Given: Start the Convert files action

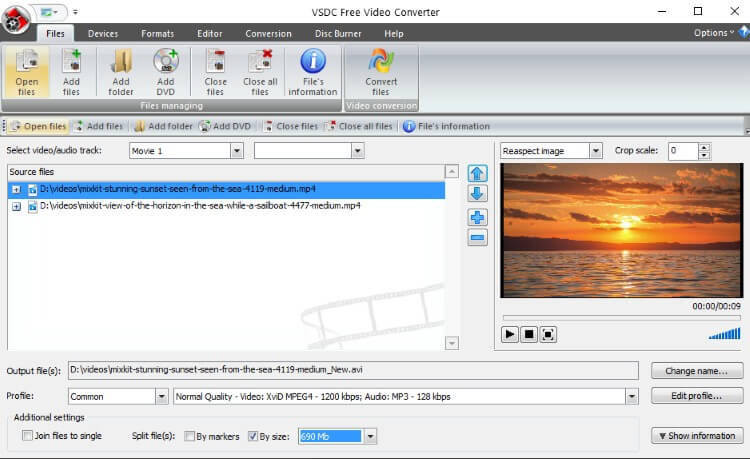Looking at the screenshot, I should click(x=381, y=72).
